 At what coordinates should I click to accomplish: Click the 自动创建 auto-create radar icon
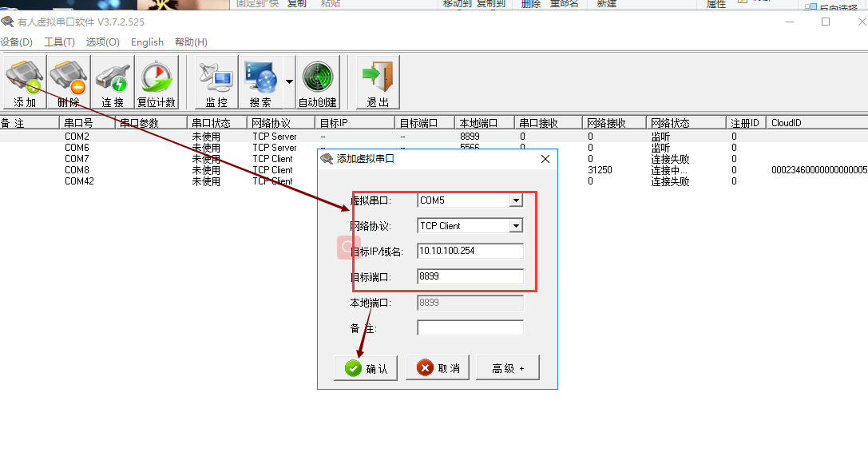point(318,82)
